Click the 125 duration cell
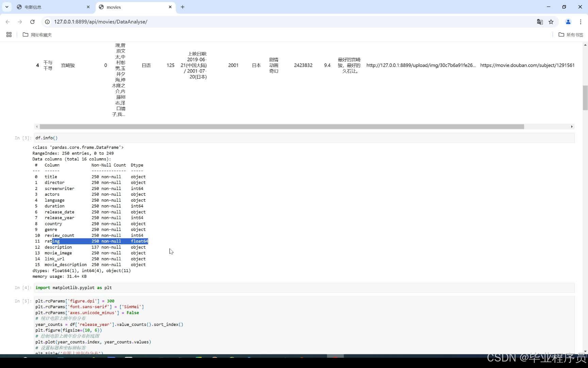The height and width of the screenshot is (368, 588). [170, 65]
